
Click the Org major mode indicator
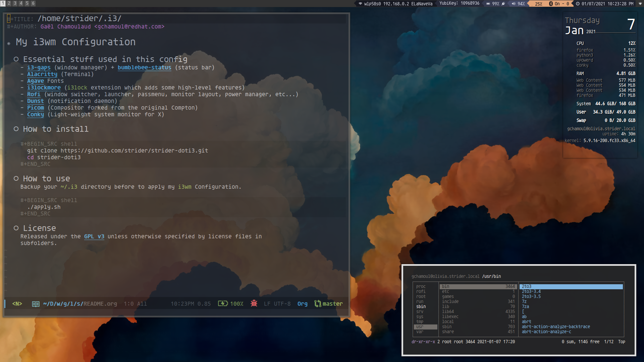point(303,304)
